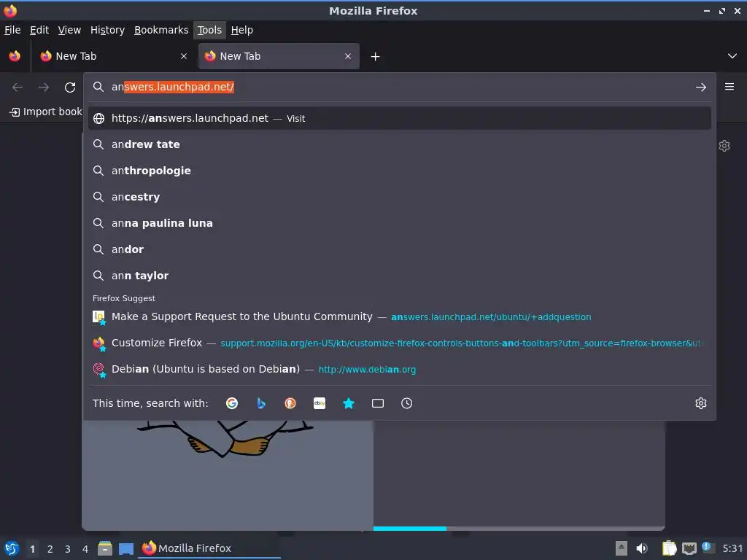Open Customize Firefox bookmark suggestion
Screen dimensions: 747x560
point(400,343)
